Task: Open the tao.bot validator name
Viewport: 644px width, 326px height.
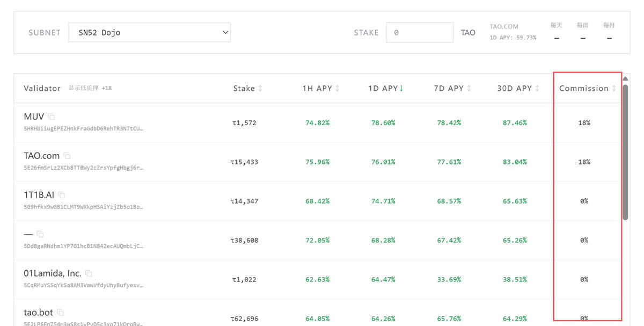Action: 39,313
